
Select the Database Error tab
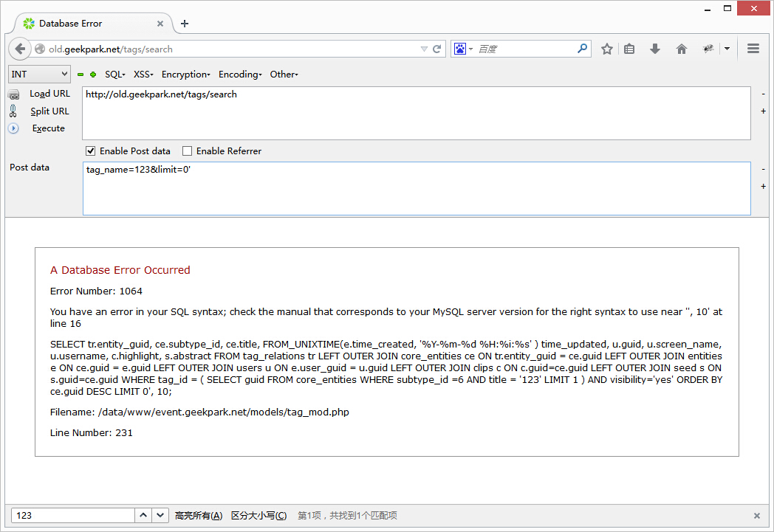pyautogui.click(x=94, y=24)
